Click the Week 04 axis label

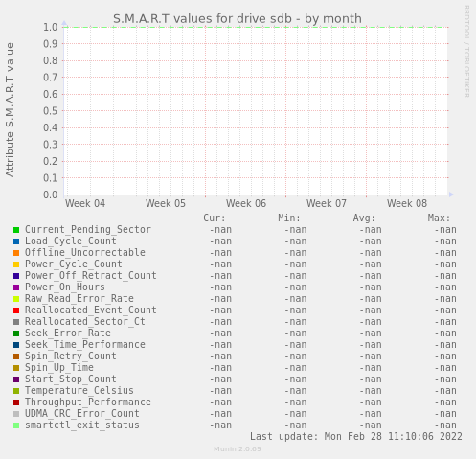pyautogui.click(x=85, y=203)
